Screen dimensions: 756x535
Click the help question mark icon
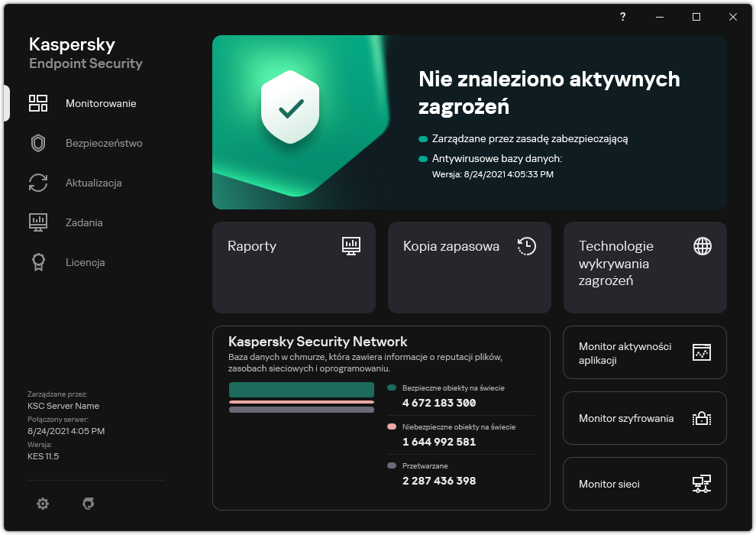point(622,17)
